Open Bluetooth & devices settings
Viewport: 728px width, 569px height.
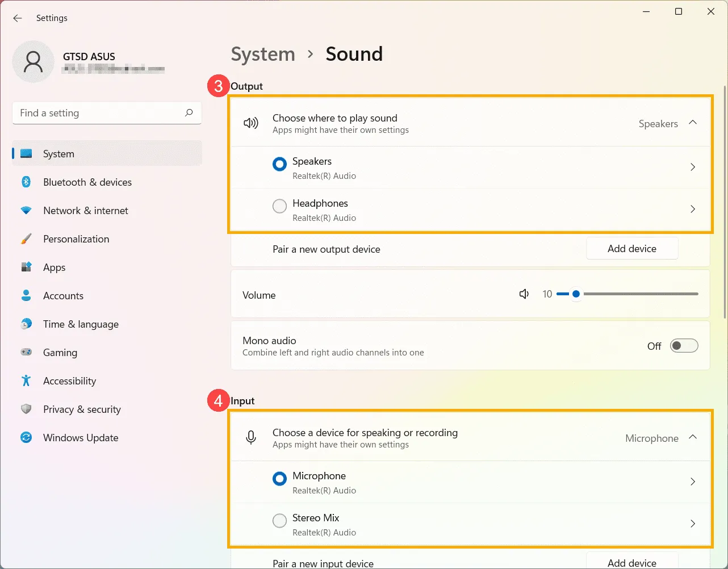pyautogui.click(x=87, y=182)
